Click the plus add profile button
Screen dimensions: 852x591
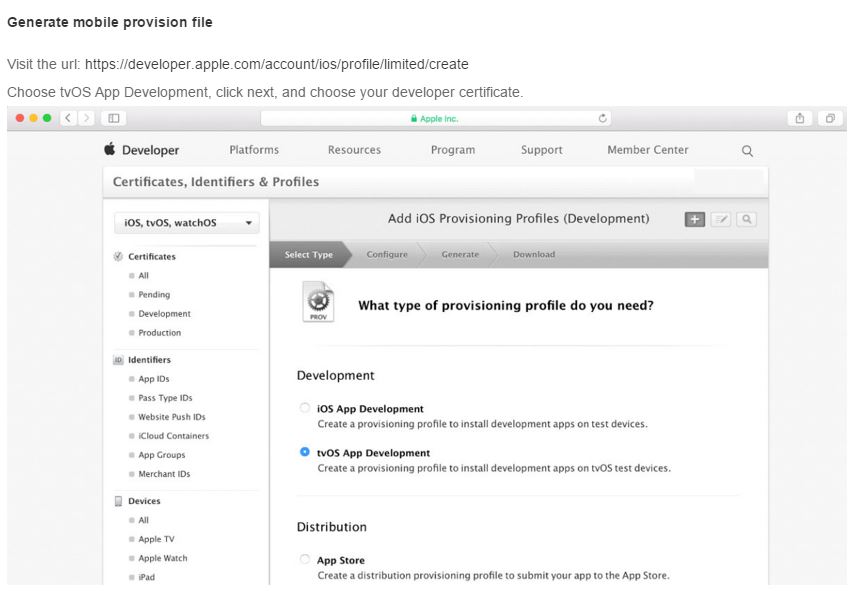[694, 219]
